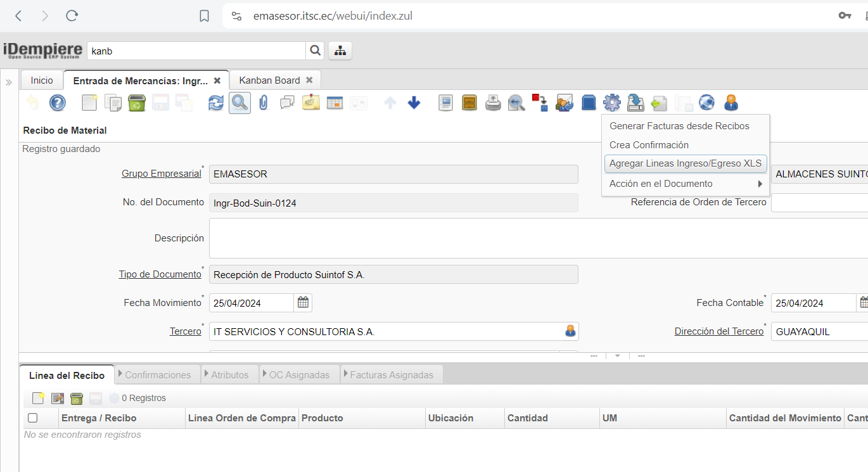Open the menu tree icon beside search
868x472 pixels.
(x=340, y=51)
